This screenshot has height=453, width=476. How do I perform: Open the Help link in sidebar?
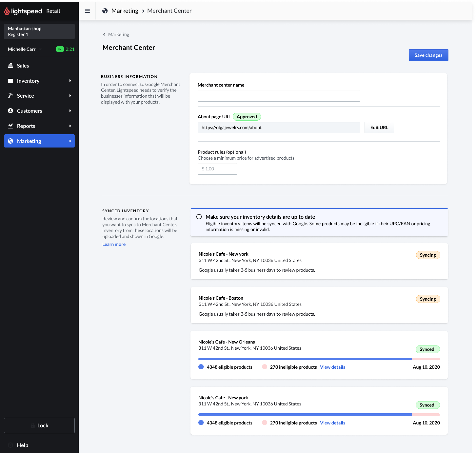pos(22,445)
